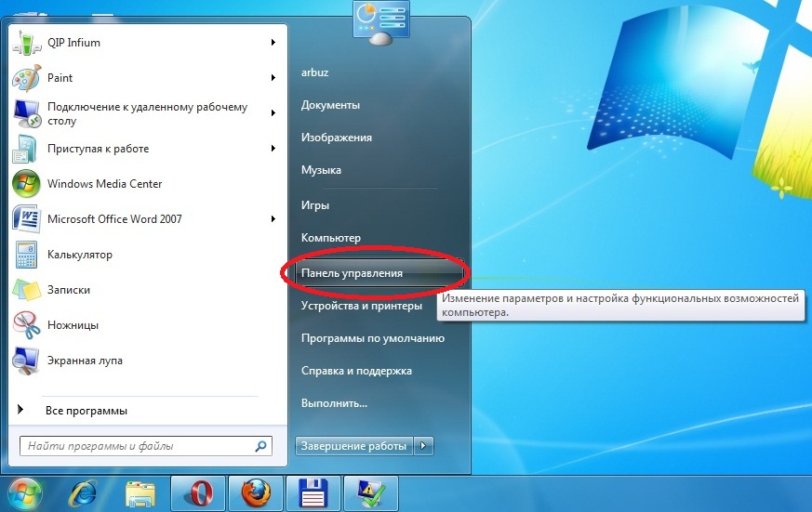Expand Приступая к работе submenu arrow
This screenshot has height=512, width=812.
273,149
